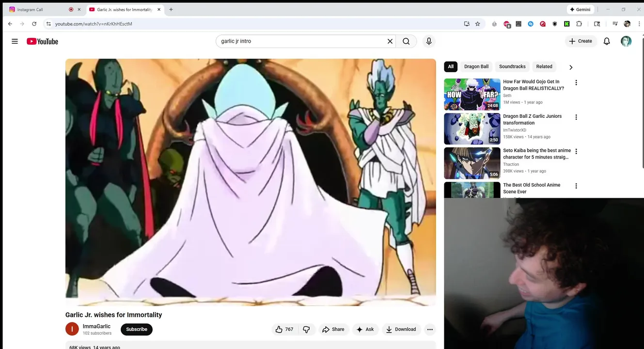Open the YouTube account avatar menu

click(x=626, y=41)
